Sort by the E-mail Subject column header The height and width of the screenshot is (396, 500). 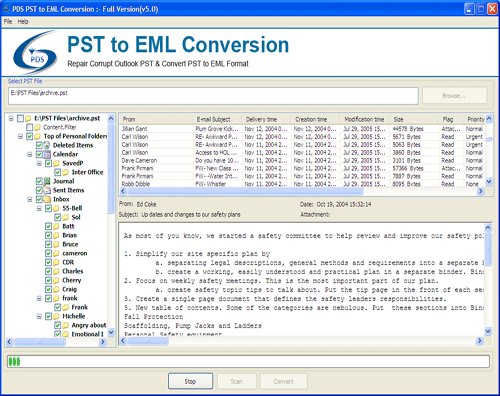pyautogui.click(x=218, y=119)
